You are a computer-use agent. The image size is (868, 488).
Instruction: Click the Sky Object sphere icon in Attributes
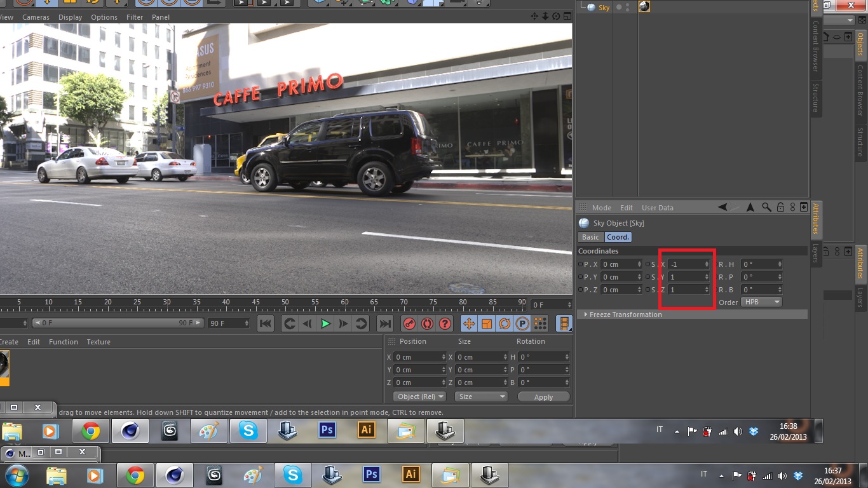[584, 223]
